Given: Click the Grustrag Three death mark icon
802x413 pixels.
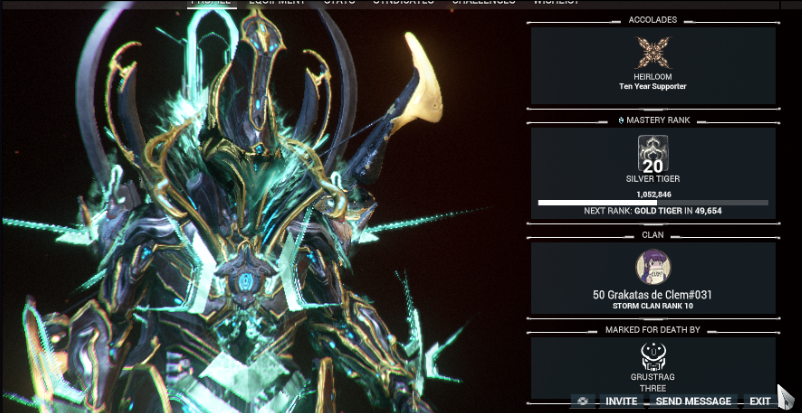Looking at the screenshot, I should click(653, 357).
